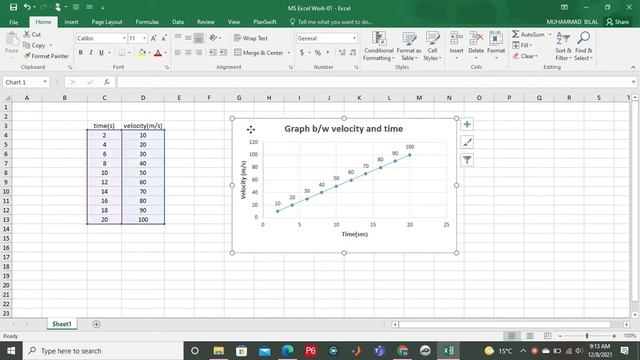Image resolution: width=640 pixels, height=360 pixels.
Task: Click the Borders icon
Action: [x=122, y=53]
